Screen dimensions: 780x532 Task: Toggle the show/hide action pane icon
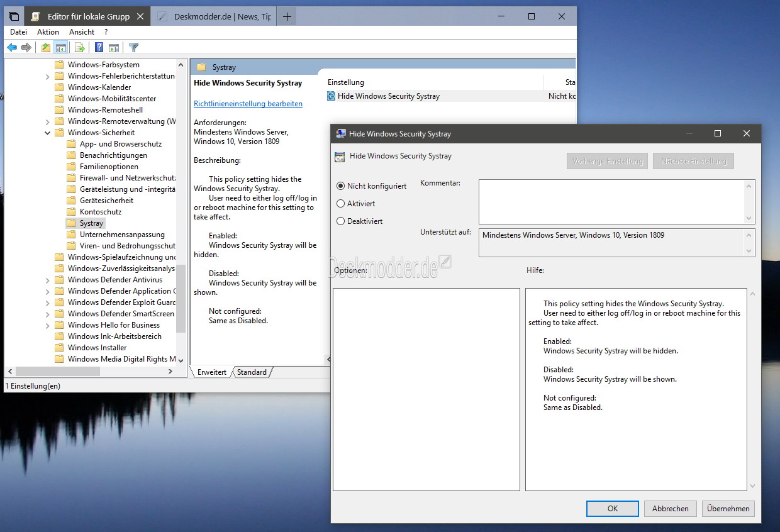114,47
